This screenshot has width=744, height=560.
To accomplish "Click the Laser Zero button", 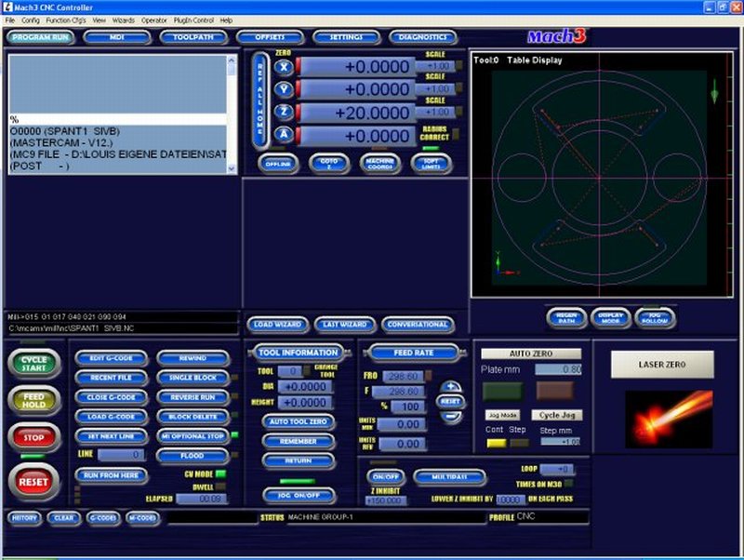I will click(x=662, y=365).
